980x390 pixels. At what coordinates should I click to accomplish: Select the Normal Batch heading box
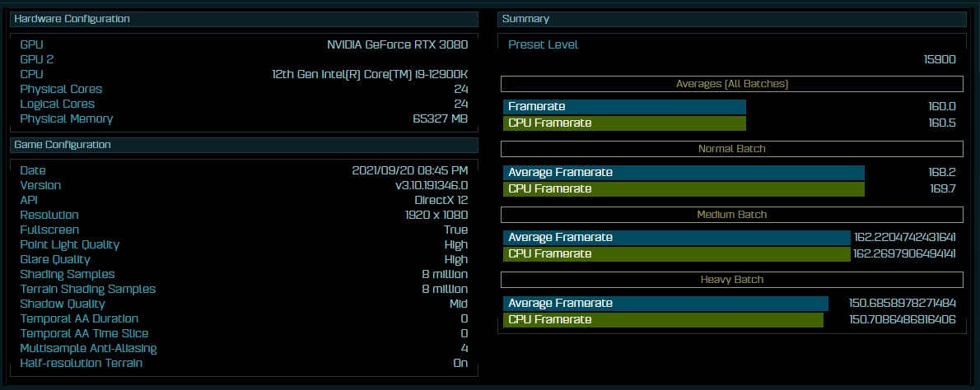tap(732, 149)
